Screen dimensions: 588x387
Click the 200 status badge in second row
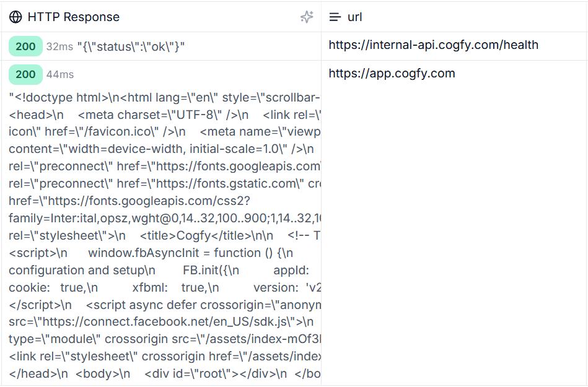coord(25,74)
